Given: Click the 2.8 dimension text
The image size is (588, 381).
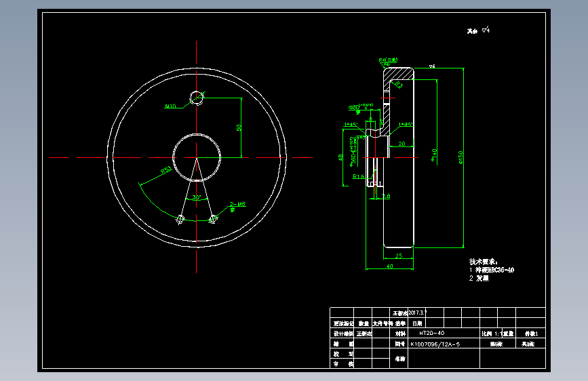Looking at the screenshot, I should point(386,196).
